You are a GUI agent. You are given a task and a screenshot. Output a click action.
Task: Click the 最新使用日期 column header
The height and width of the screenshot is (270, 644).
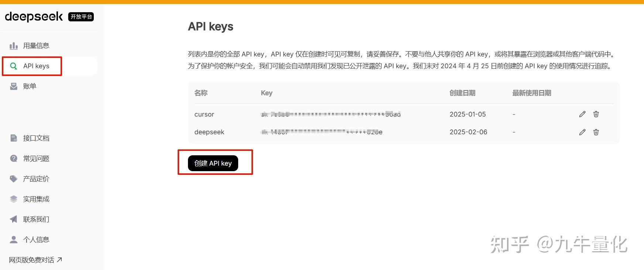click(532, 93)
